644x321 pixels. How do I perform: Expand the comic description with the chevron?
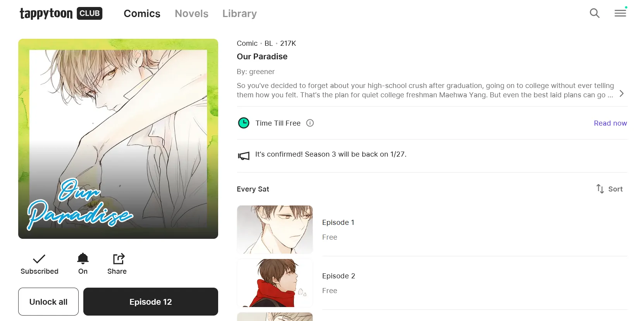pos(622,93)
